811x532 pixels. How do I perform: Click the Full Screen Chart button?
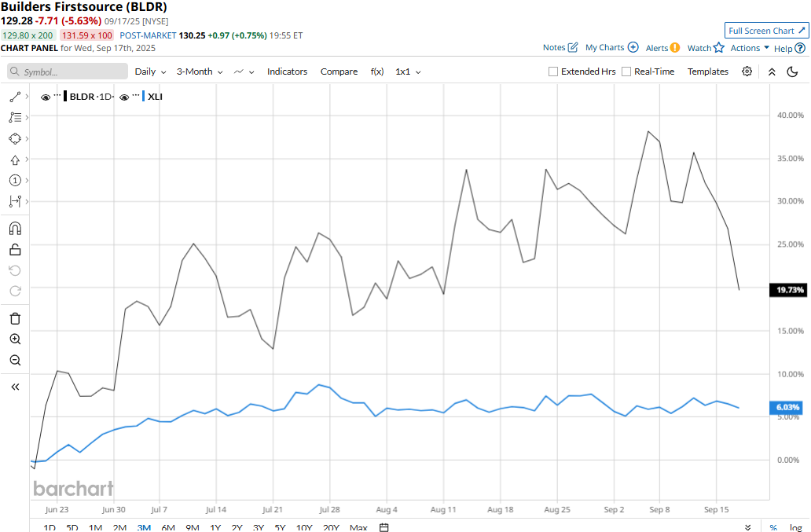point(766,31)
